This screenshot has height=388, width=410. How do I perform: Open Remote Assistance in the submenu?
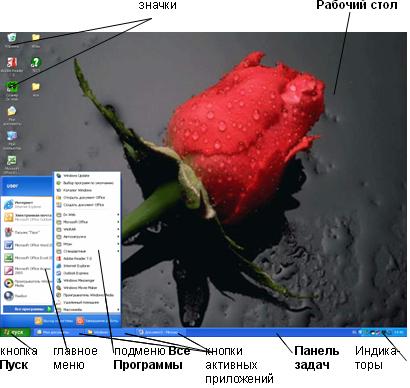pos(87,302)
